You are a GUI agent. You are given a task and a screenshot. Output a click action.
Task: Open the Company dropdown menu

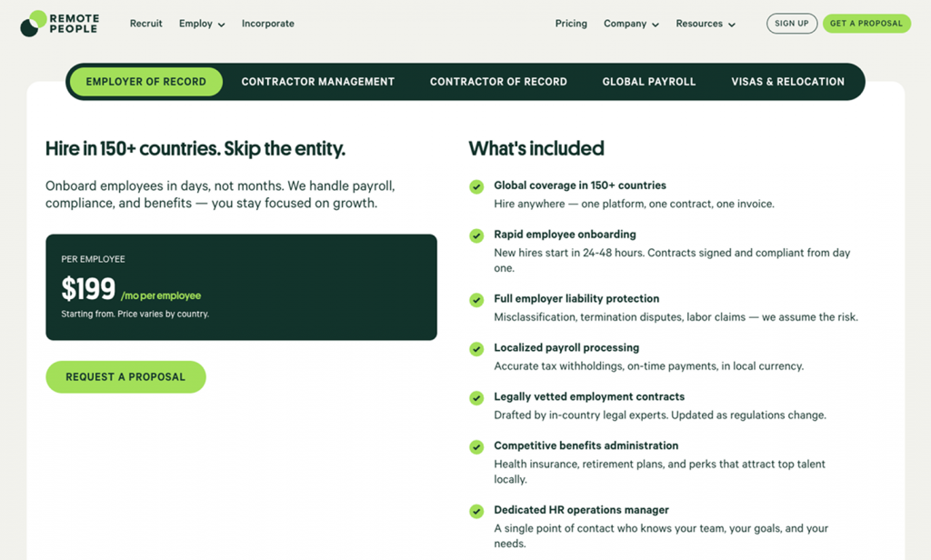631,24
